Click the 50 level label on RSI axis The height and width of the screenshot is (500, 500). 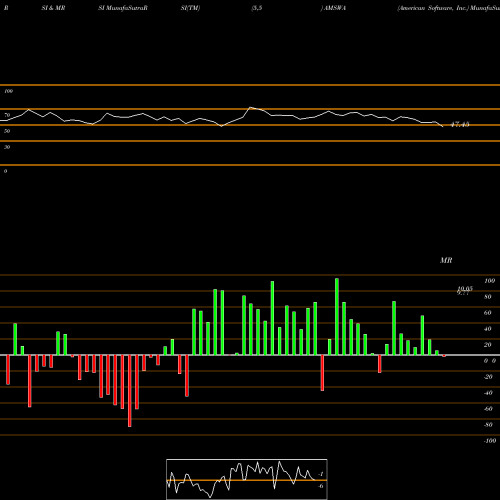[x=7, y=131]
